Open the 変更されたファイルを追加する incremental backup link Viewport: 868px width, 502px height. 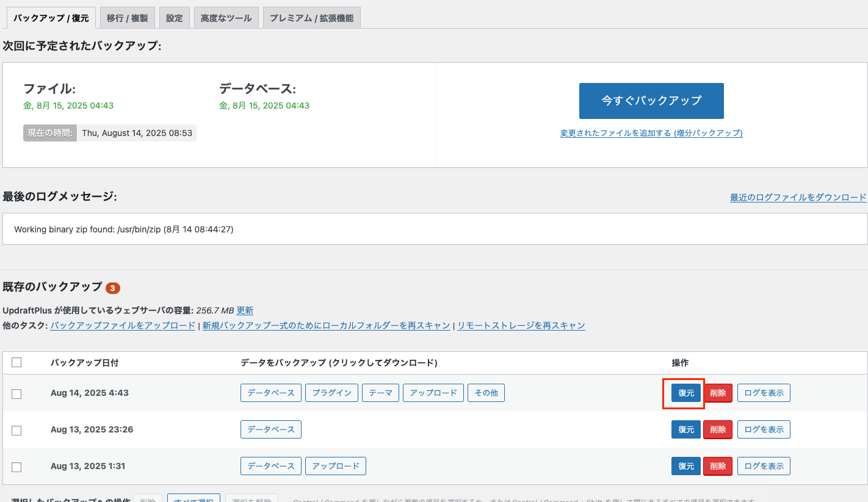point(651,133)
